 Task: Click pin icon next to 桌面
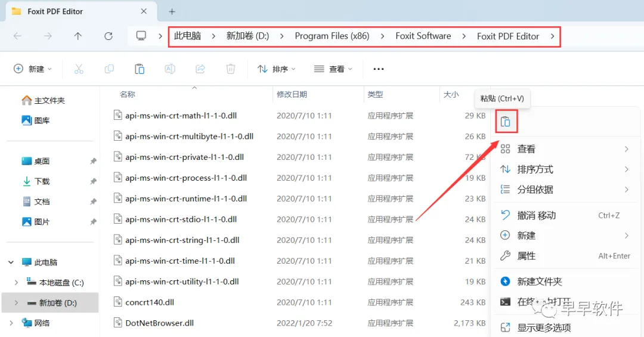pos(93,161)
